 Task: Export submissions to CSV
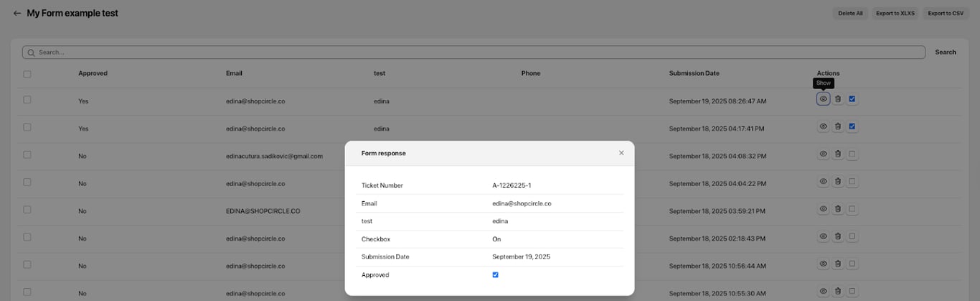(946, 13)
